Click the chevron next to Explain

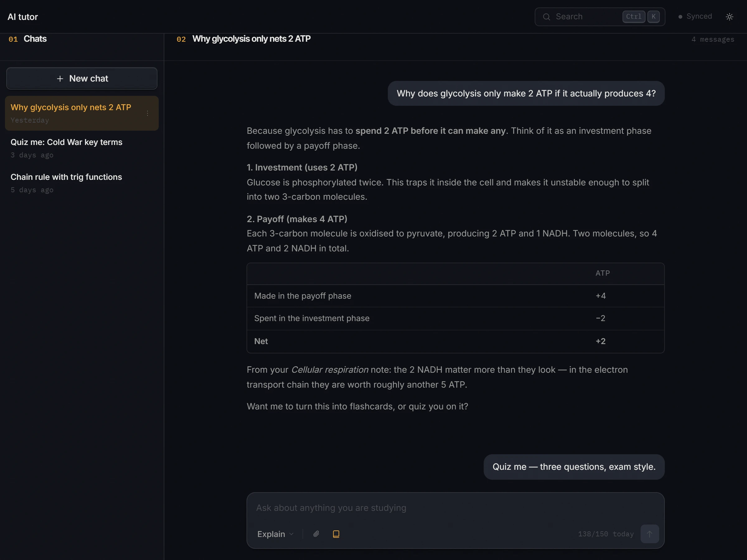tap(291, 534)
